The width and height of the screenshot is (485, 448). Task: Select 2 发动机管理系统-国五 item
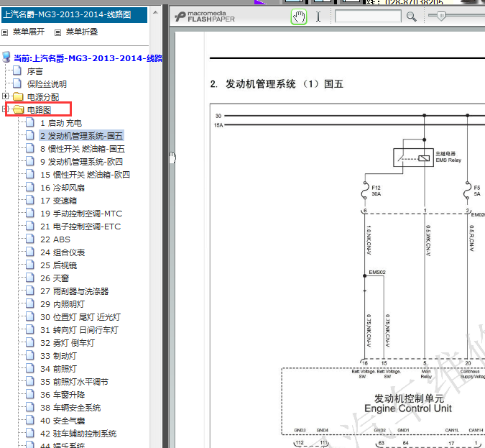82,136
